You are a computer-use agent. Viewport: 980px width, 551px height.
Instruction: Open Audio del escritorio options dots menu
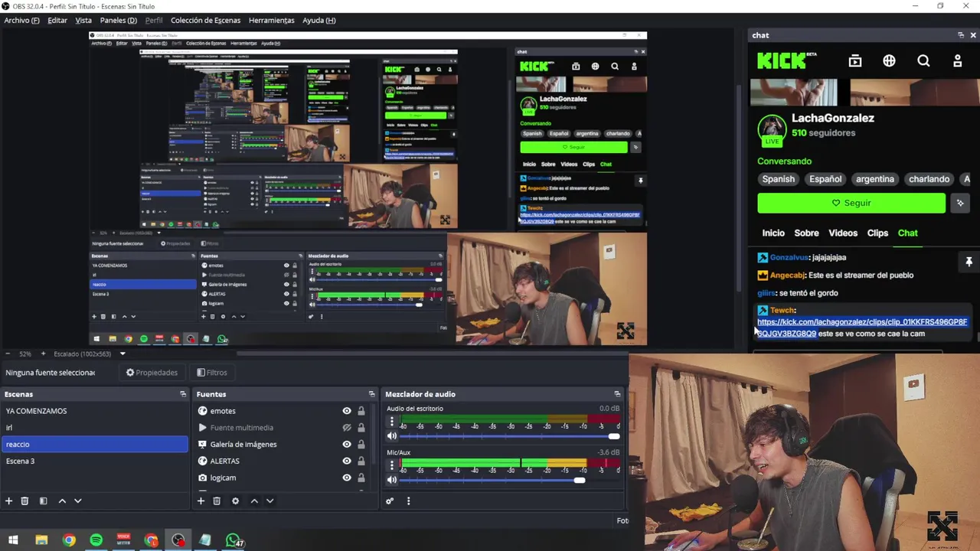coord(392,422)
